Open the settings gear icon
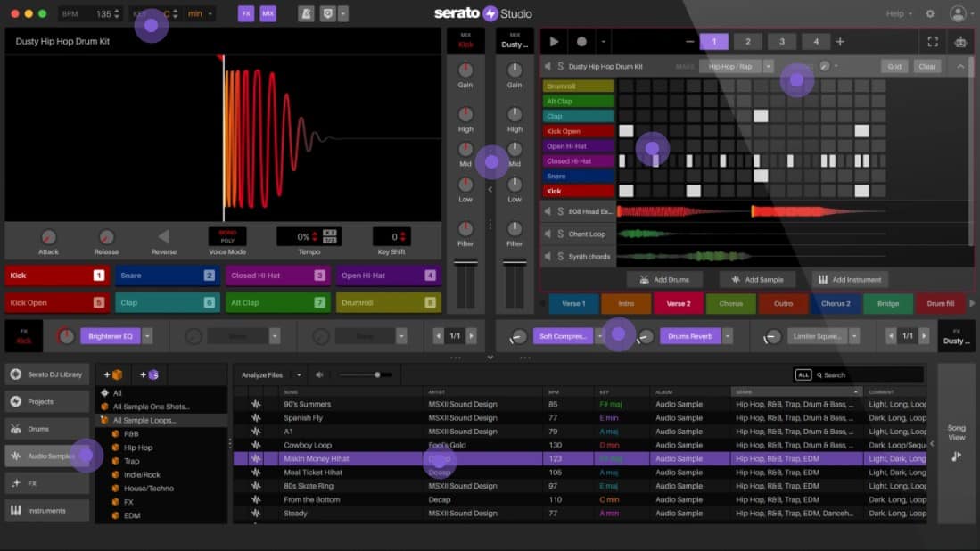 coord(930,14)
